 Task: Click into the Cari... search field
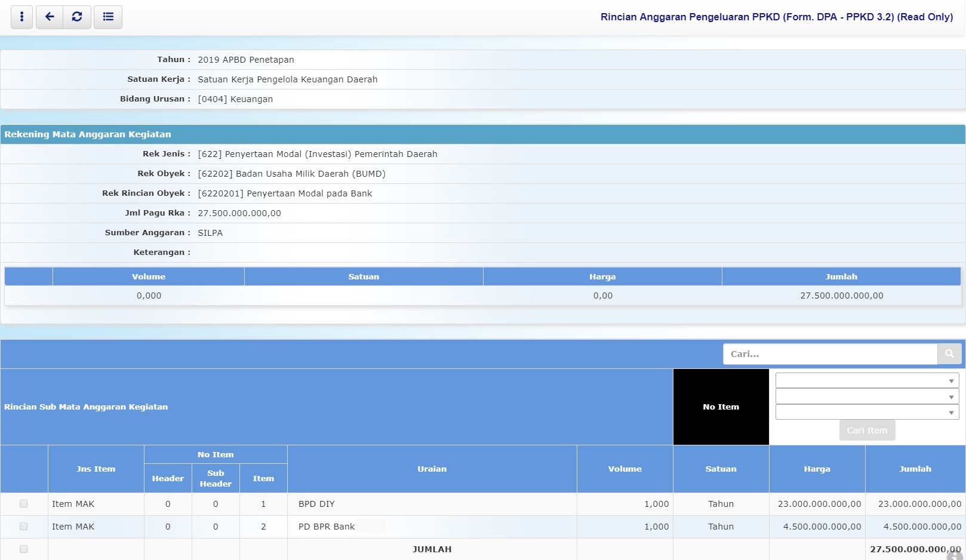coord(830,354)
